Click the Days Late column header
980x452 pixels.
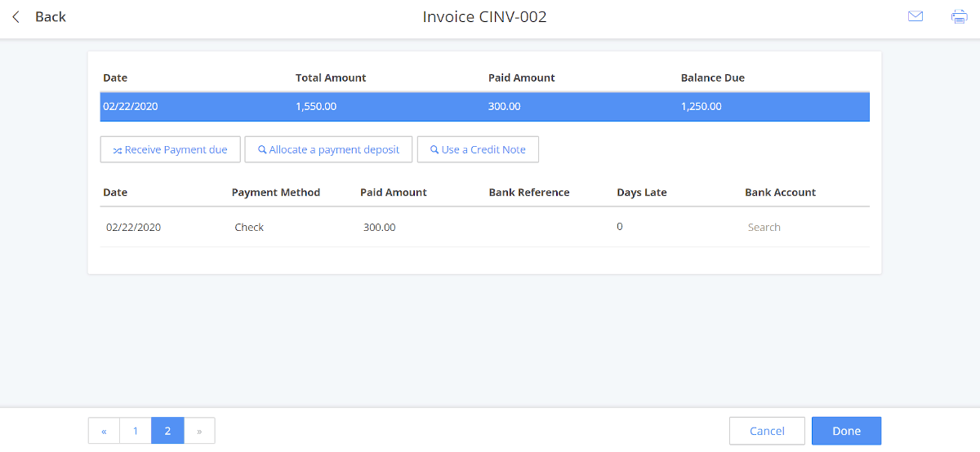(642, 193)
